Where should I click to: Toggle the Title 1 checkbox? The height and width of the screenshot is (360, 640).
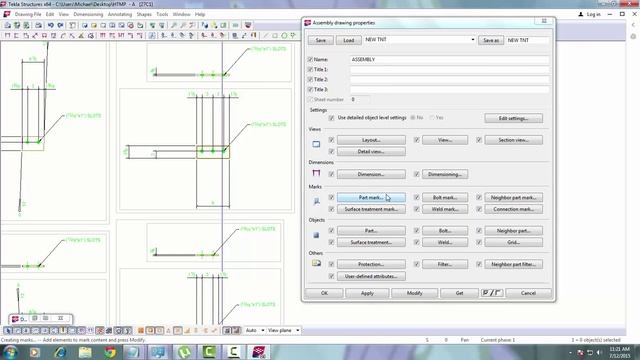[310, 69]
